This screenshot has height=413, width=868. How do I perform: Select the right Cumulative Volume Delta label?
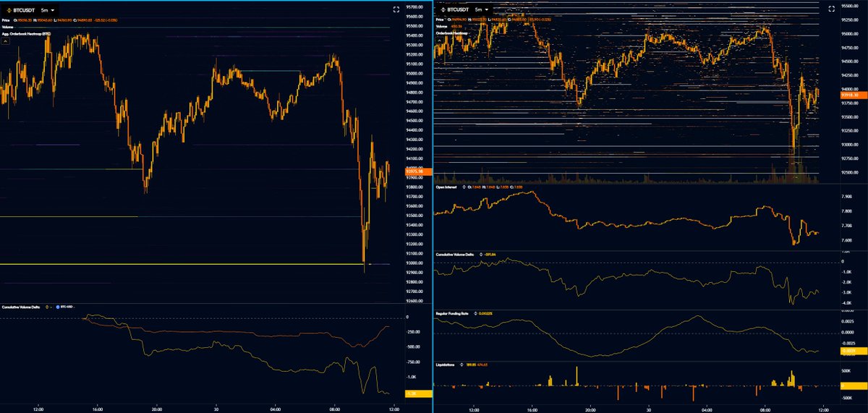455,254
